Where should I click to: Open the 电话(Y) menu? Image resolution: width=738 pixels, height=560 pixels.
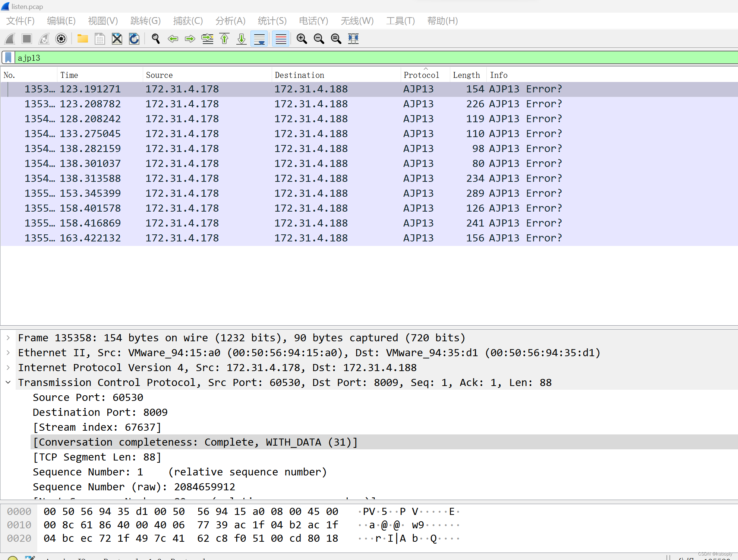(x=313, y=21)
